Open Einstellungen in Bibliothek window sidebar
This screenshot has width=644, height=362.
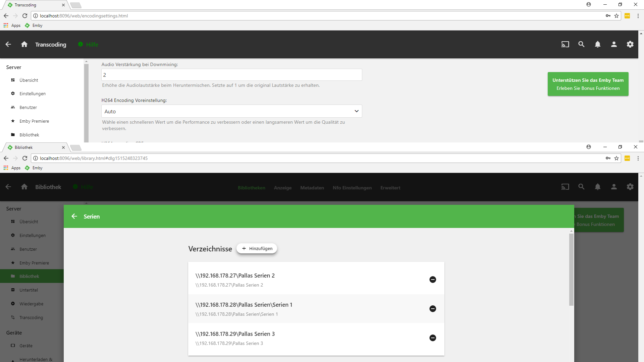33,235
